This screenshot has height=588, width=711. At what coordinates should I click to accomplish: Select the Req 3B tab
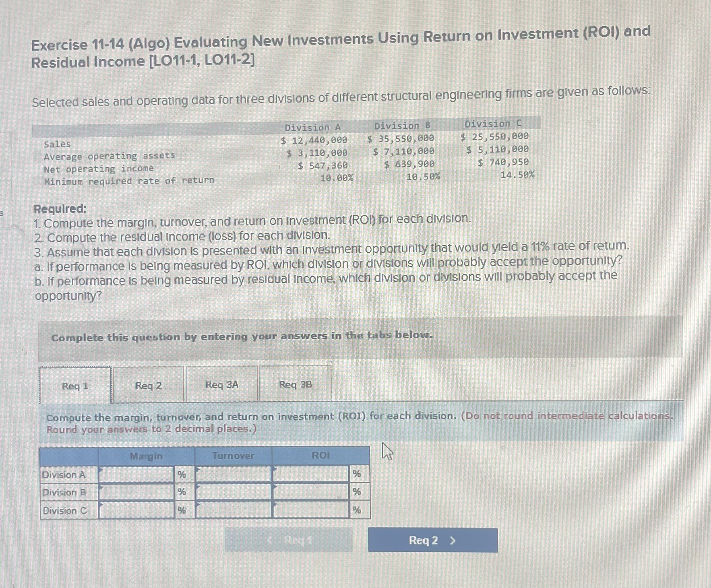295,385
